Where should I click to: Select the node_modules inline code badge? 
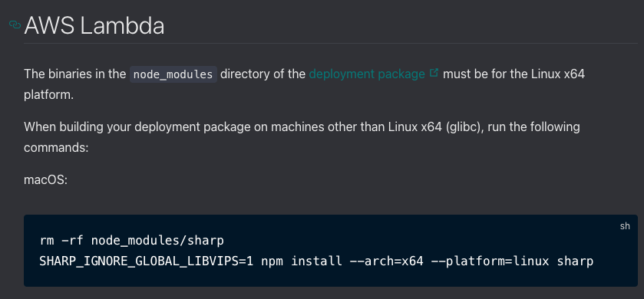(173, 74)
